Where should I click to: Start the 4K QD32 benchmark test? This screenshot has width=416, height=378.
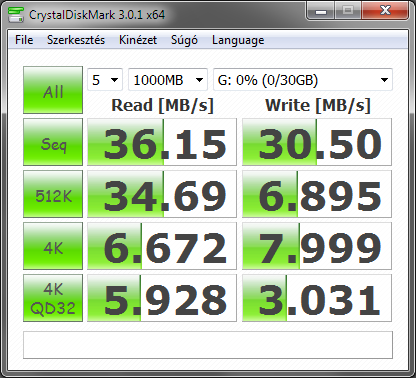click(x=53, y=298)
